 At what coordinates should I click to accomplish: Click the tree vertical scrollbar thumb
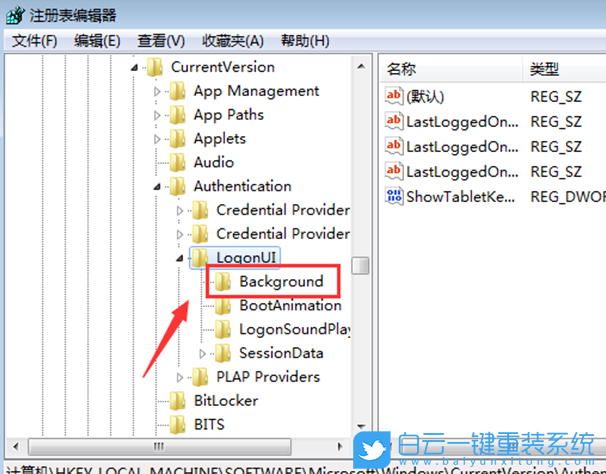(360, 266)
